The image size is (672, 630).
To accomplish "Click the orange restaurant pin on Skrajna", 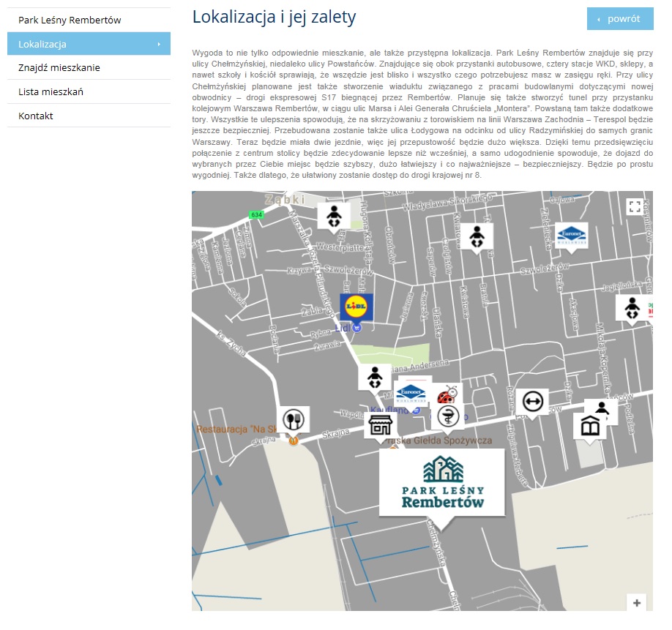I will (x=293, y=440).
